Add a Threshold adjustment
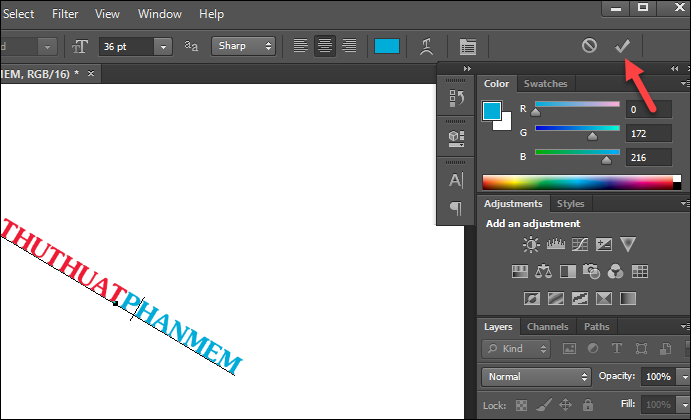The width and height of the screenshot is (691, 420). click(580, 298)
